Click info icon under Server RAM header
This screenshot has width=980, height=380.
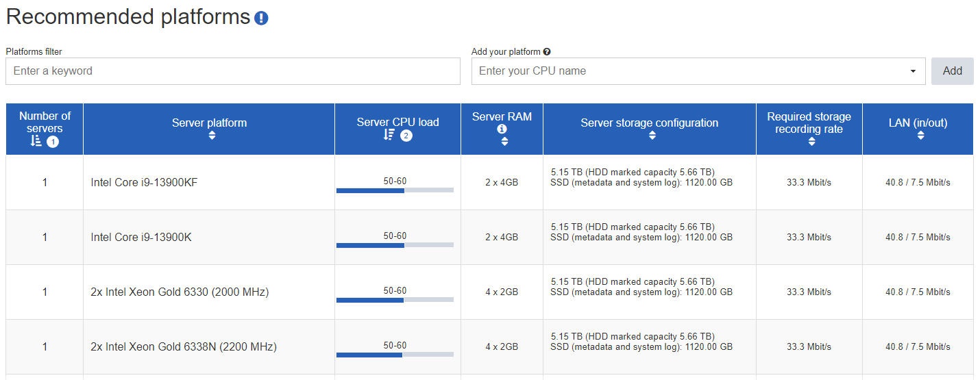[x=502, y=129]
